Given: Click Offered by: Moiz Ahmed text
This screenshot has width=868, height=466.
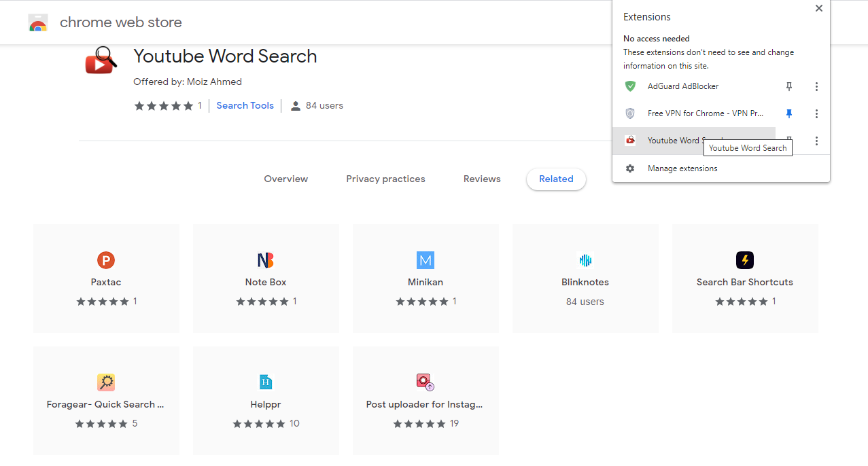Looking at the screenshot, I should 188,82.
